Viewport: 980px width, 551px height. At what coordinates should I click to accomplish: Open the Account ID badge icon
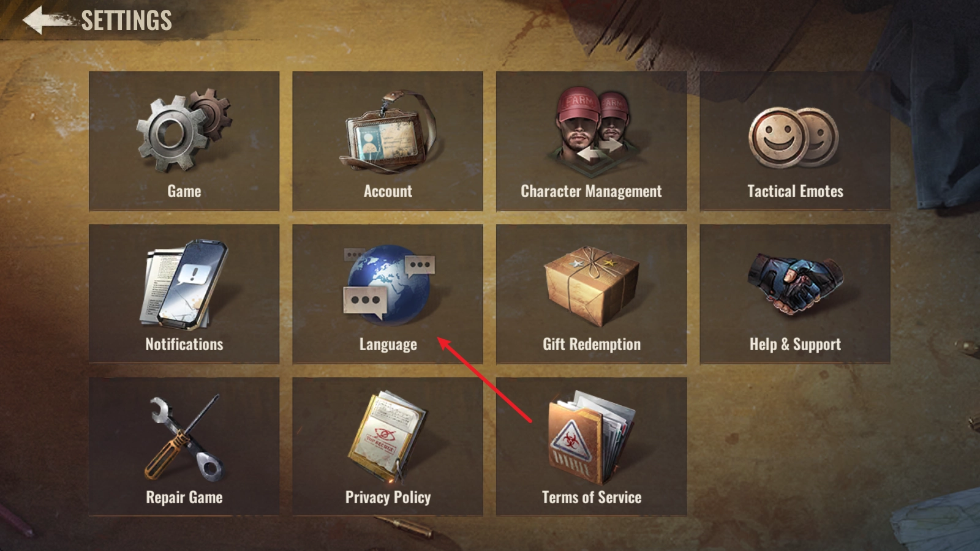(388, 132)
